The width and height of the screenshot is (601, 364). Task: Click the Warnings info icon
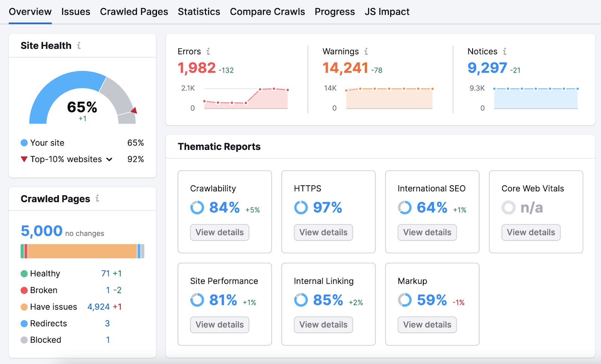click(365, 51)
